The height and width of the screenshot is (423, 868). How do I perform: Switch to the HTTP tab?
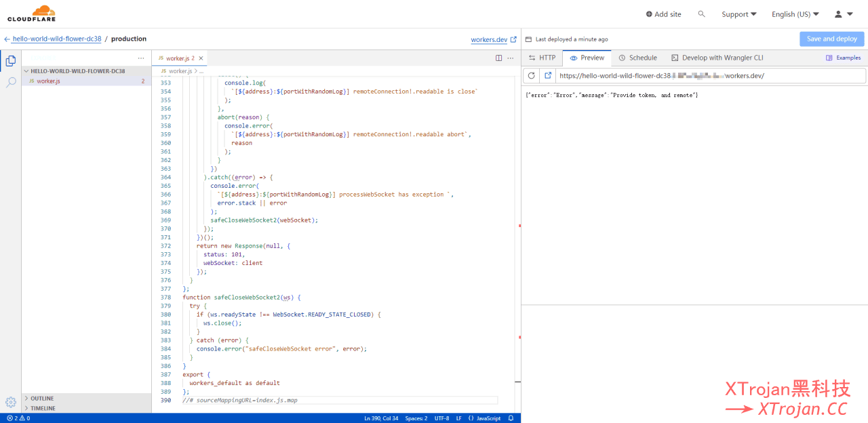pyautogui.click(x=542, y=58)
